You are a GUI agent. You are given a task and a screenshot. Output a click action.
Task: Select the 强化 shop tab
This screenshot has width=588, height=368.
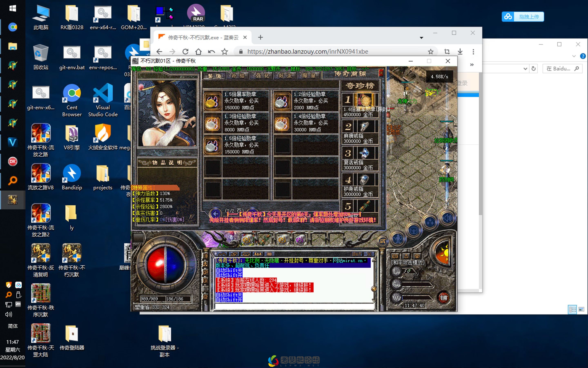tap(262, 76)
